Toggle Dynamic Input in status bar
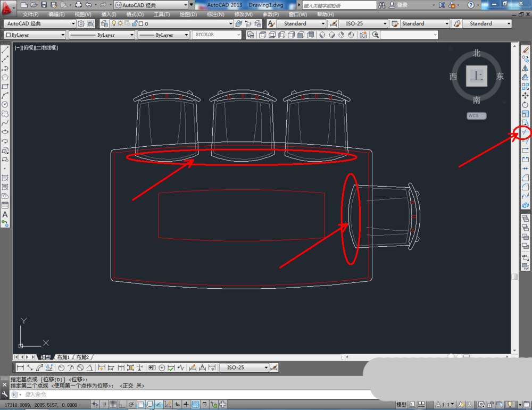The width and height of the screenshot is (532, 410). (x=177, y=404)
